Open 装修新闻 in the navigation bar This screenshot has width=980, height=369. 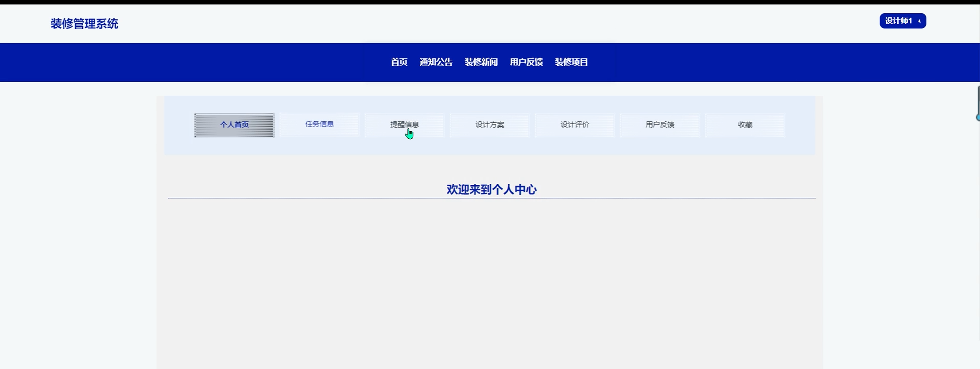[x=481, y=62]
